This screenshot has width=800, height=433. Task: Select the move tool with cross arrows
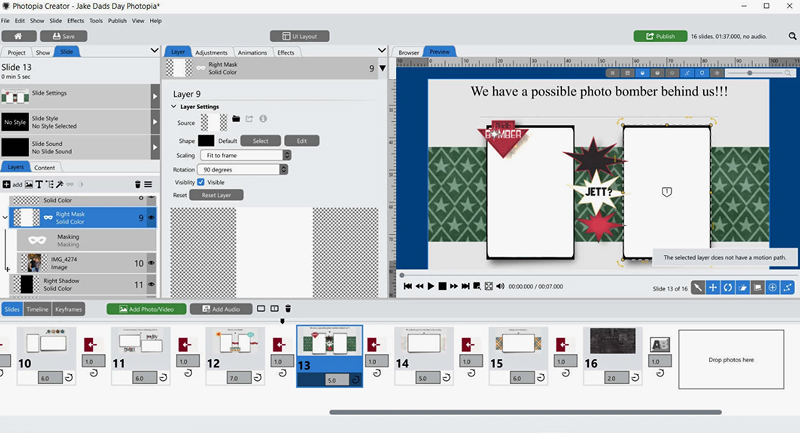[x=713, y=288]
